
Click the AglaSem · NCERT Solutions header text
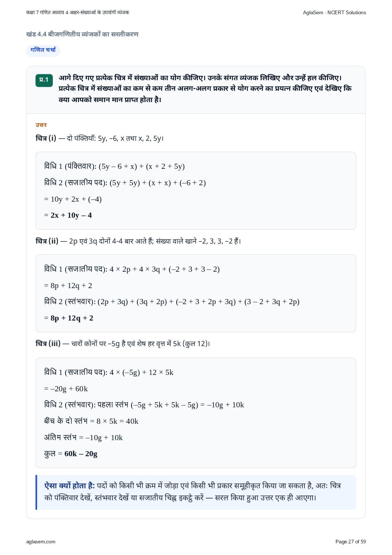(334, 12)
